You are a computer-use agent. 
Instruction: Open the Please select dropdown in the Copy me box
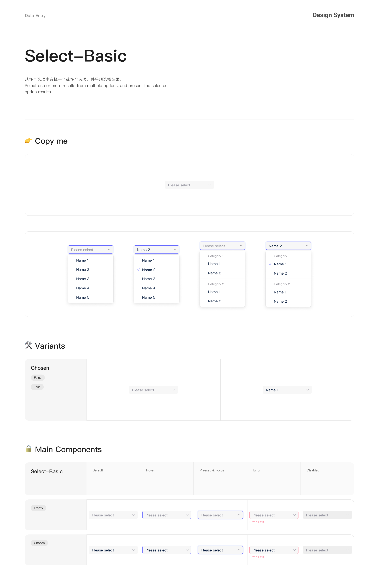click(x=189, y=185)
